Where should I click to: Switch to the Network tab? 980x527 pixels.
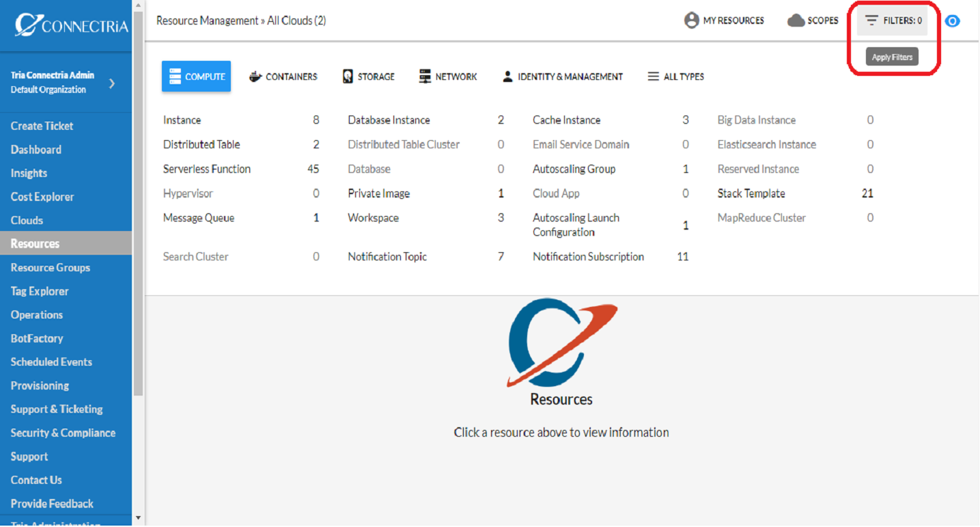coord(448,77)
